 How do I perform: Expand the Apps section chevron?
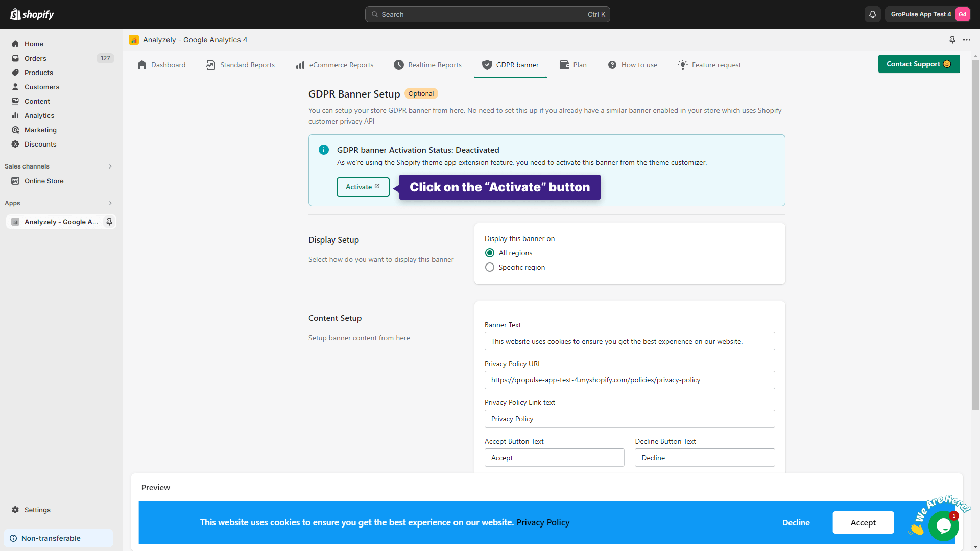click(110, 203)
